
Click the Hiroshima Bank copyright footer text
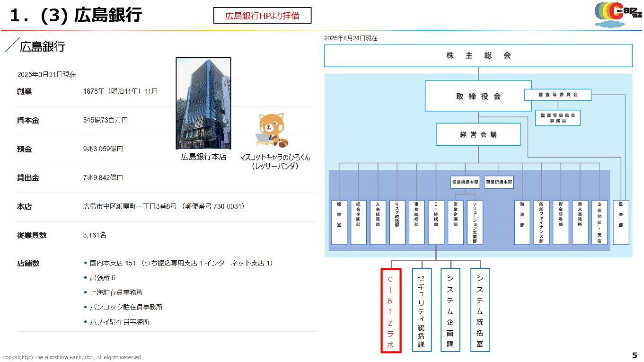pos(72,357)
